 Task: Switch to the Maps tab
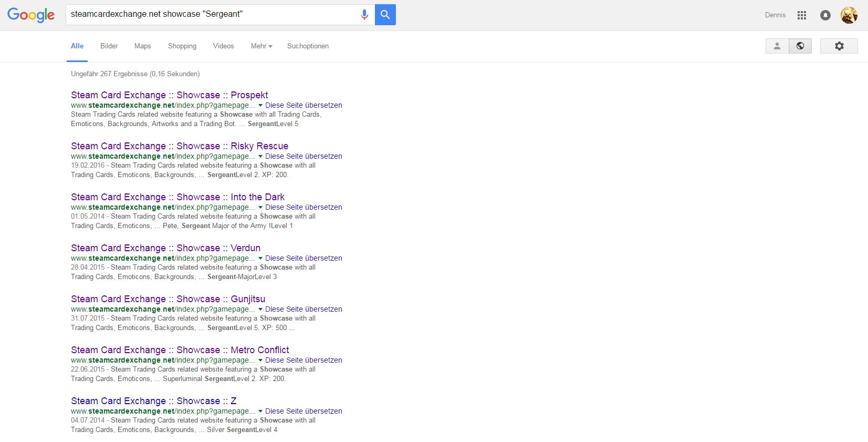pos(143,46)
